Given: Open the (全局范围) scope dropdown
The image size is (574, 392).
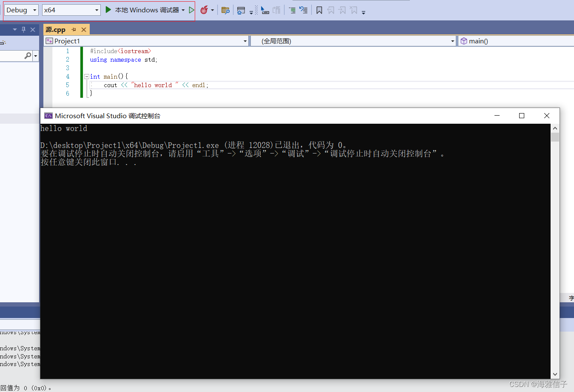Looking at the screenshot, I should 353,41.
